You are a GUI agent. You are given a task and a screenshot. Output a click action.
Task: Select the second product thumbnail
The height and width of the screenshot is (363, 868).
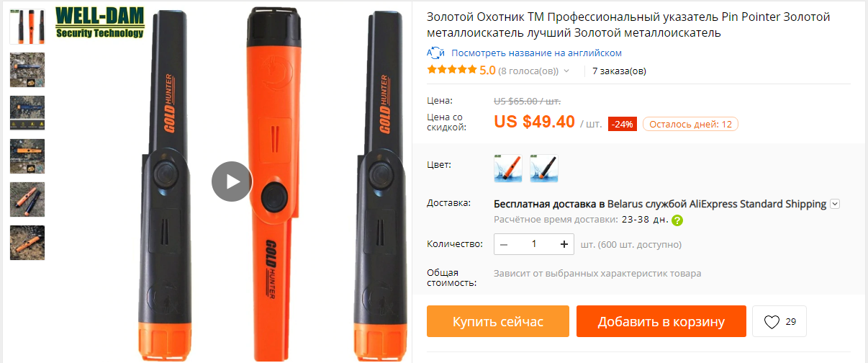(27, 70)
